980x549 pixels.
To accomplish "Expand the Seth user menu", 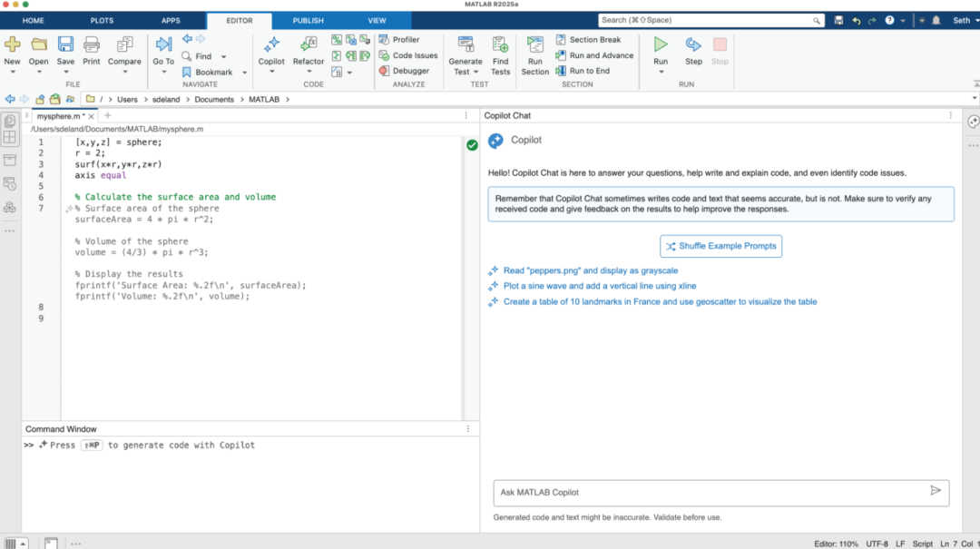I will coord(965,21).
